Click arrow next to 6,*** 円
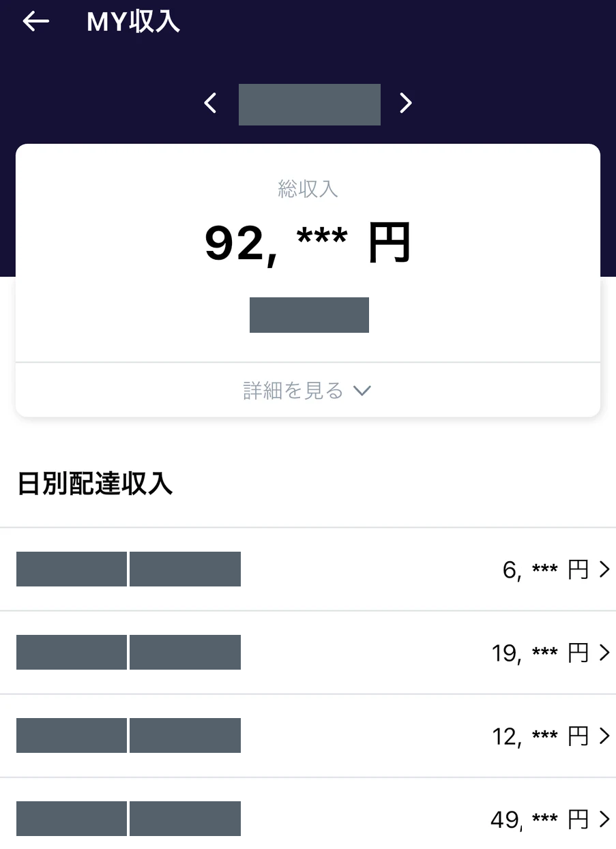The image size is (616, 849). 604,570
